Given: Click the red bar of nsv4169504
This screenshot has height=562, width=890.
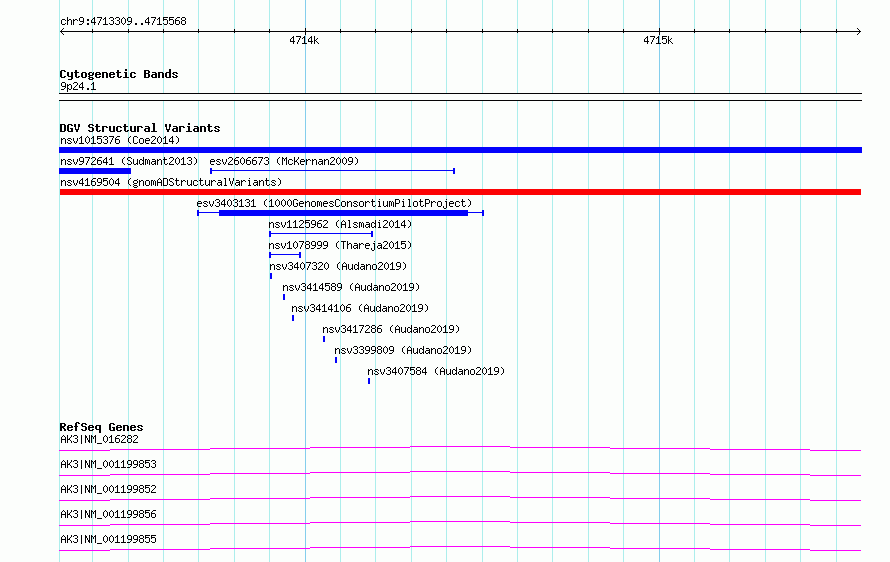Looking at the screenshot, I should click(x=460, y=192).
